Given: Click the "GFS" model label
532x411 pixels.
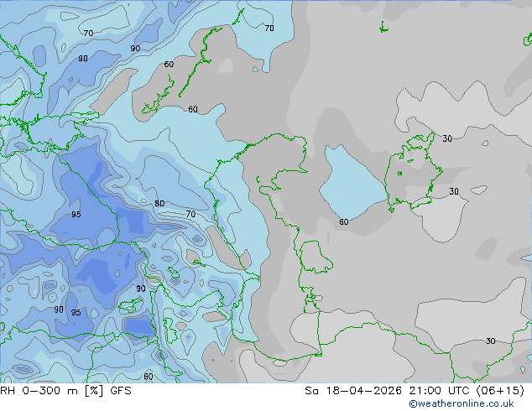Looking at the screenshot, I should (x=121, y=391).
